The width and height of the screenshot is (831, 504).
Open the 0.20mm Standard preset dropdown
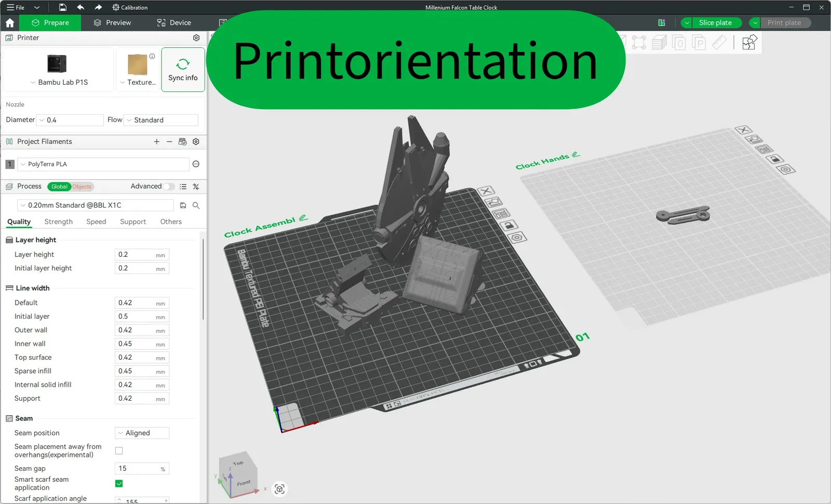[x=96, y=206]
